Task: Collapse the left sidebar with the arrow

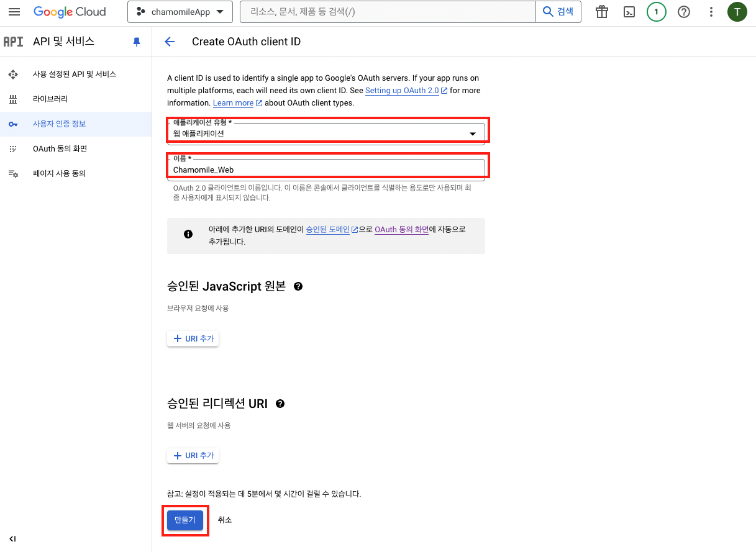Action: [12, 538]
